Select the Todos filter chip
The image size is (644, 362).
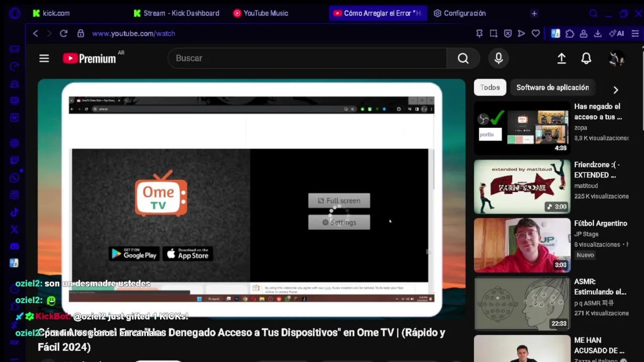pos(490,87)
